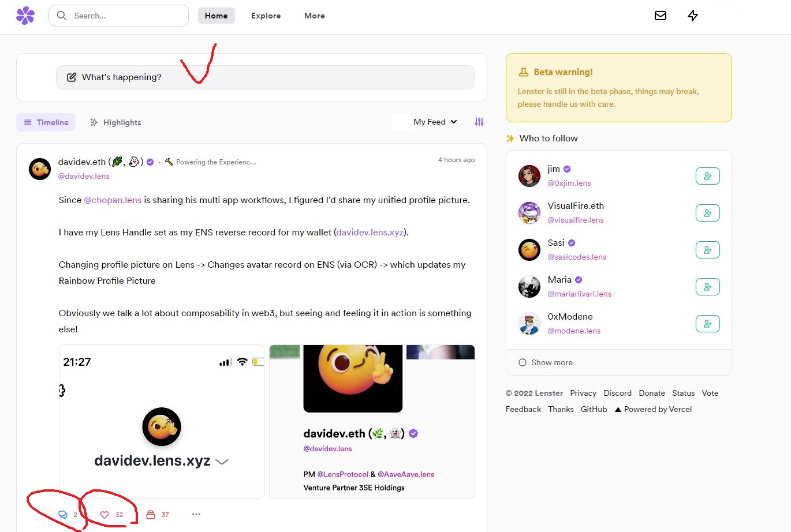791x532 pixels.
Task: Open the Feedback footer link
Action: [524, 410]
